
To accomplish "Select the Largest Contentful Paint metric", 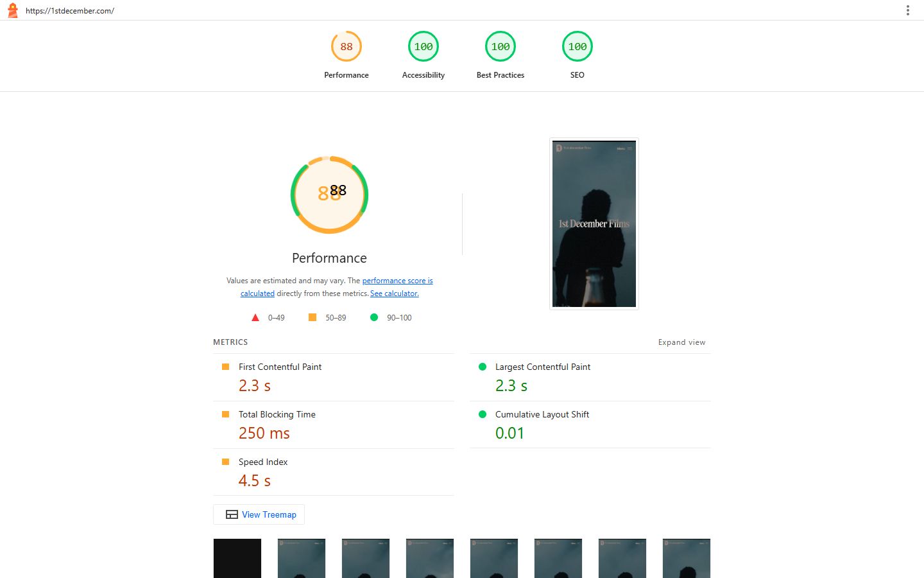I will tap(590, 378).
